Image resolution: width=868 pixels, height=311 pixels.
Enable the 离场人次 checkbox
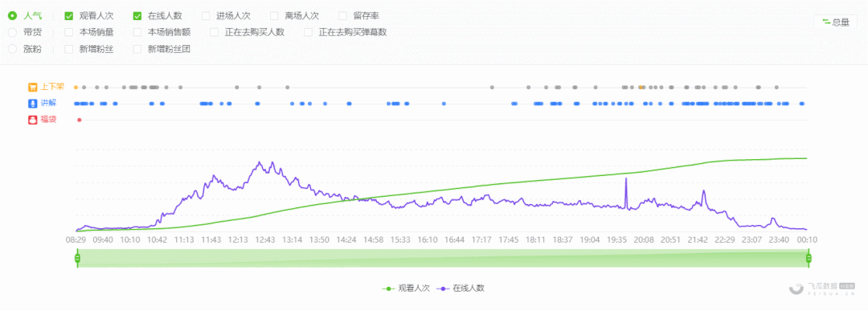(x=275, y=16)
